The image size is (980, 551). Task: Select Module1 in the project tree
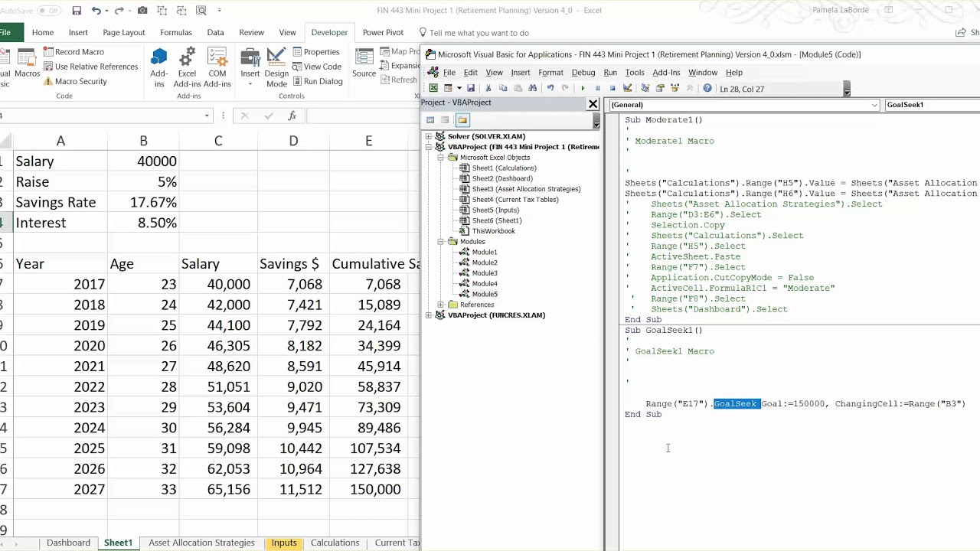[485, 252]
